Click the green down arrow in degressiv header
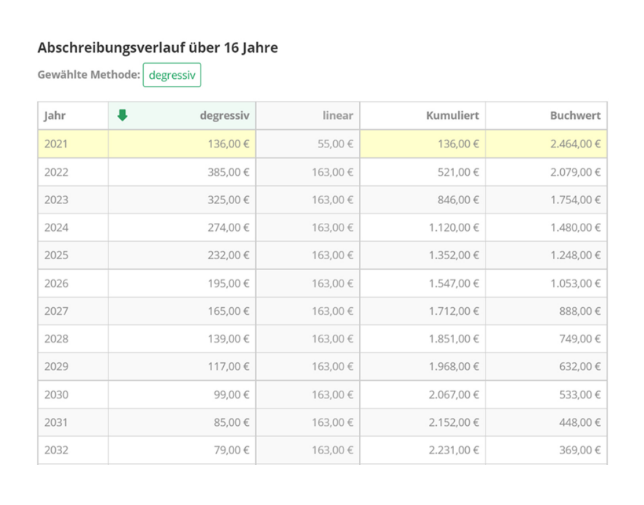Image resolution: width=644 pixels, height=505 pixels. tap(122, 115)
